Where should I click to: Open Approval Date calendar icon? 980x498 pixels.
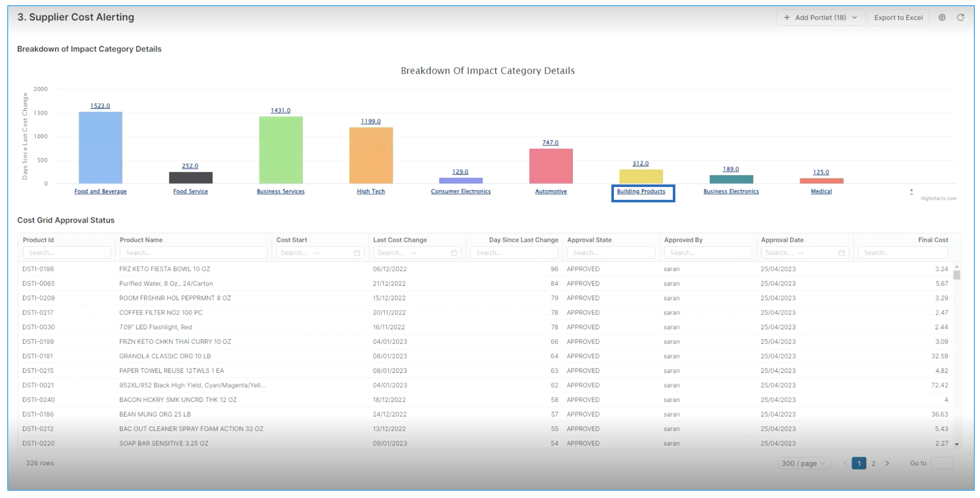pyautogui.click(x=841, y=253)
